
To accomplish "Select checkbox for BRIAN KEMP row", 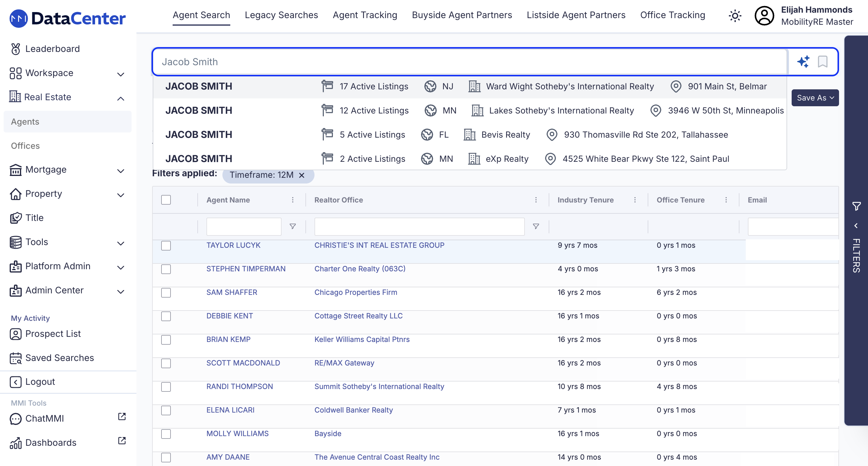I will tap(166, 340).
